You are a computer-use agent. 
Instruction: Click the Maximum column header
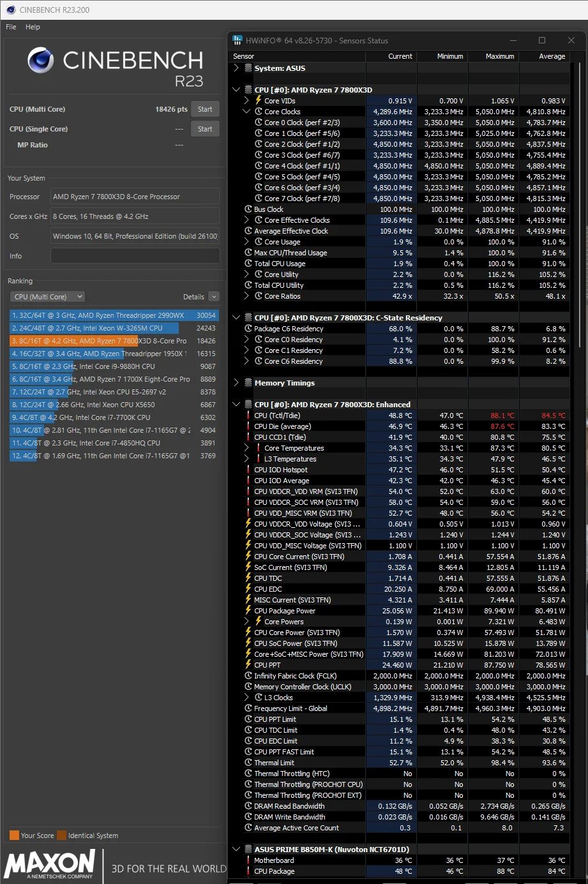pyautogui.click(x=494, y=56)
